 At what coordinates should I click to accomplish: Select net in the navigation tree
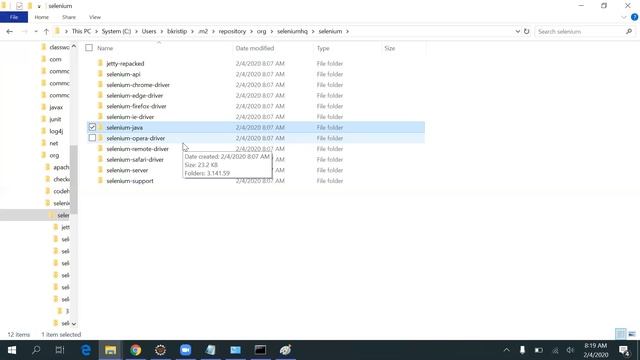pos(53,143)
